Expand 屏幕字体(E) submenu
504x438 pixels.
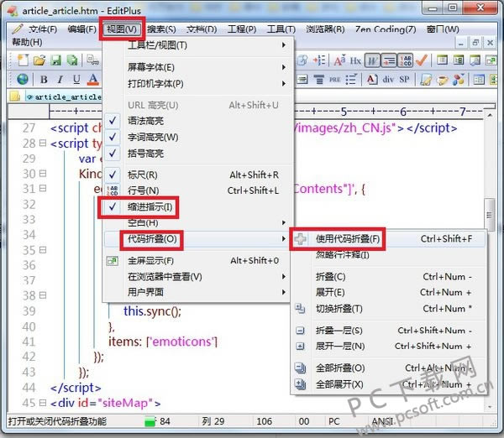(x=197, y=67)
